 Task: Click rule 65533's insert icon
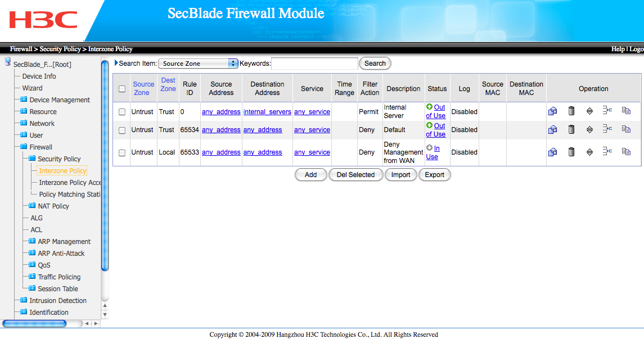coord(607,151)
